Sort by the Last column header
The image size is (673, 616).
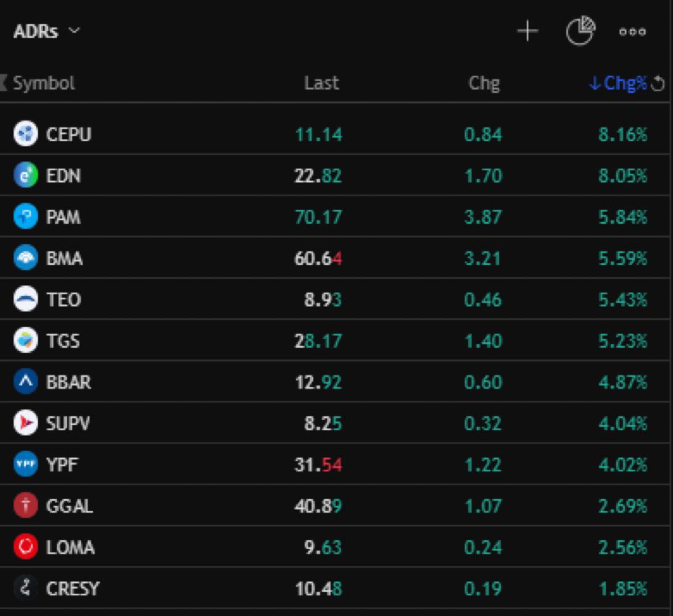tap(321, 83)
